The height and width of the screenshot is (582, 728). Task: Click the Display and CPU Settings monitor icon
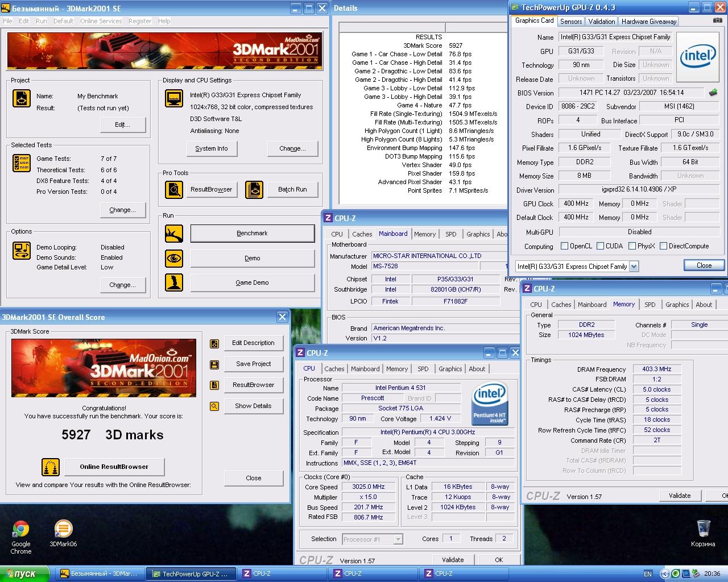[174, 98]
